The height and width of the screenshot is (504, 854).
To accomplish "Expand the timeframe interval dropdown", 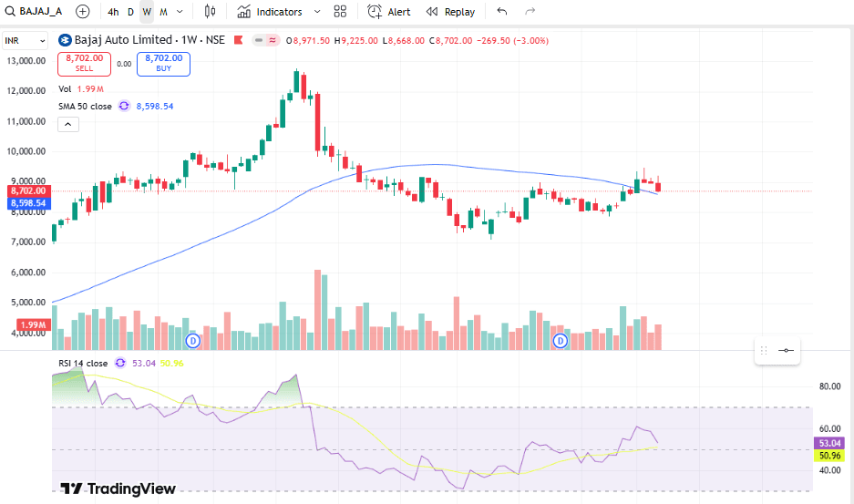I will click(180, 12).
